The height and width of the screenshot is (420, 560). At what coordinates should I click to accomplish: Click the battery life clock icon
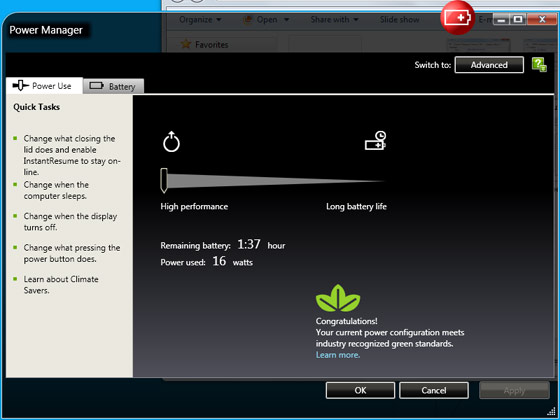pos(375,140)
